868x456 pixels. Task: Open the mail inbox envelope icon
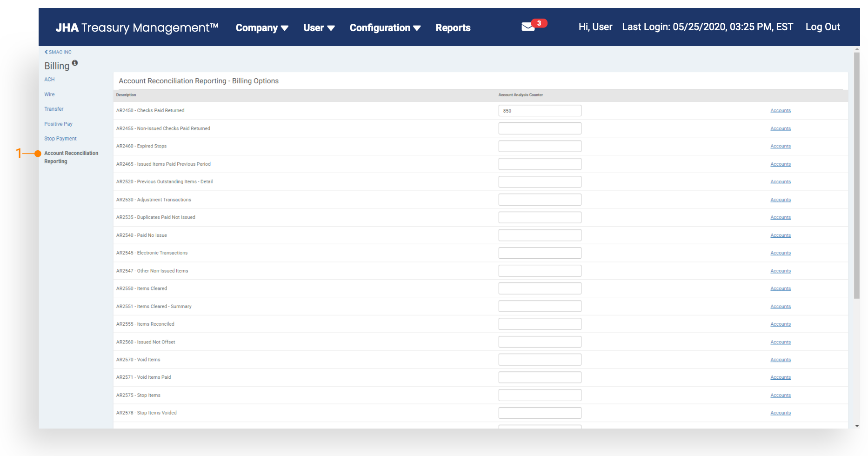tap(528, 27)
